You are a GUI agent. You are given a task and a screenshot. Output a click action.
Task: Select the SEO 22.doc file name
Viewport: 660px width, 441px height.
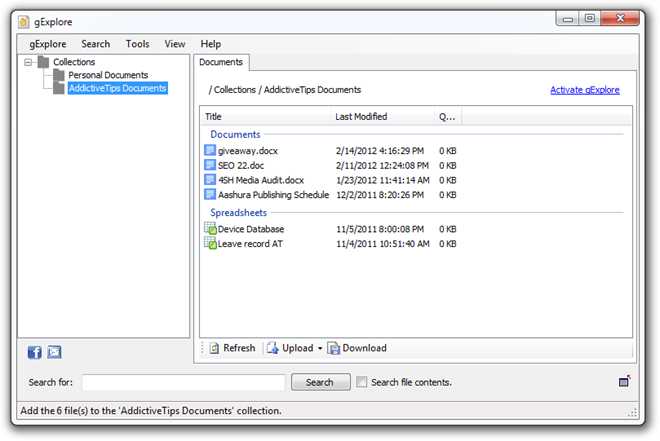pyautogui.click(x=241, y=165)
